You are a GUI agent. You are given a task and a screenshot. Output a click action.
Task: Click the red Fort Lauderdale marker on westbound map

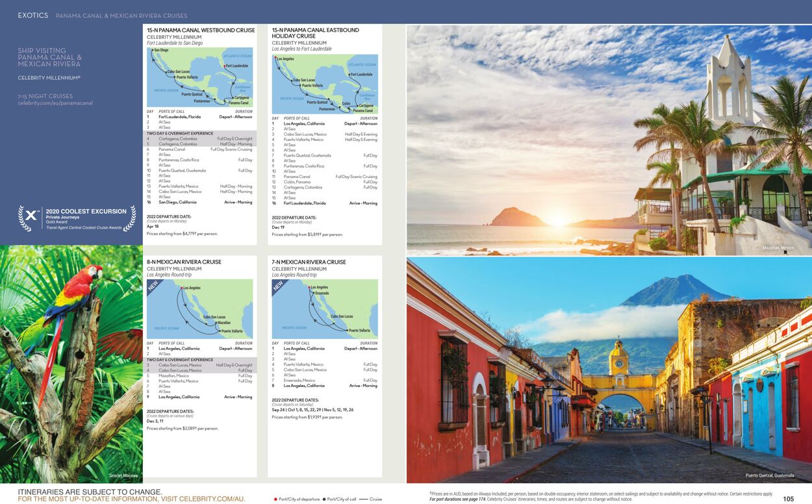[x=224, y=66]
